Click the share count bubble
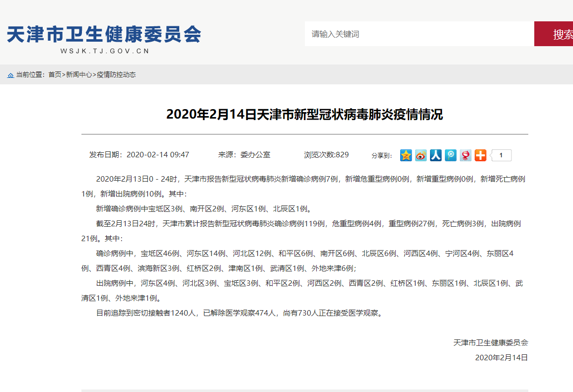Viewport: 573px width, 392px height. click(501, 155)
